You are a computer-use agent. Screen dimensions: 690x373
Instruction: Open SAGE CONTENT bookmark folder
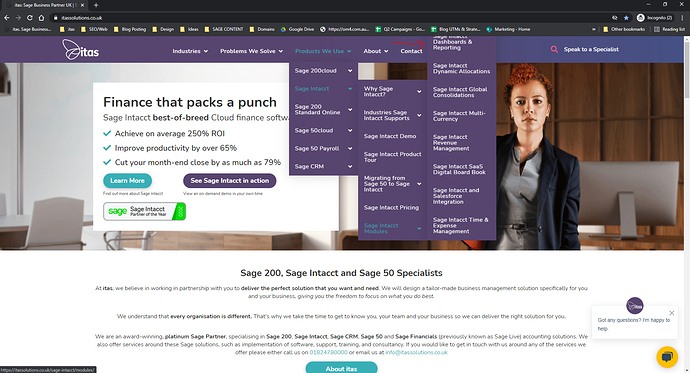(x=224, y=29)
